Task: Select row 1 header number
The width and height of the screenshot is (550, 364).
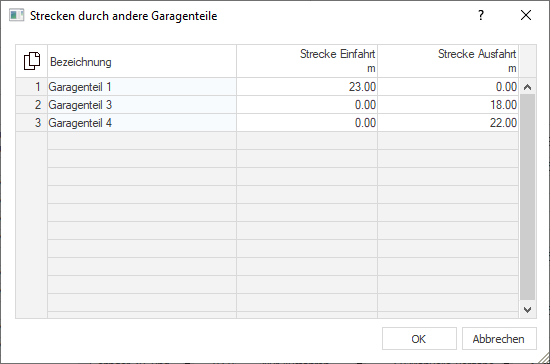Action: click(x=32, y=87)
